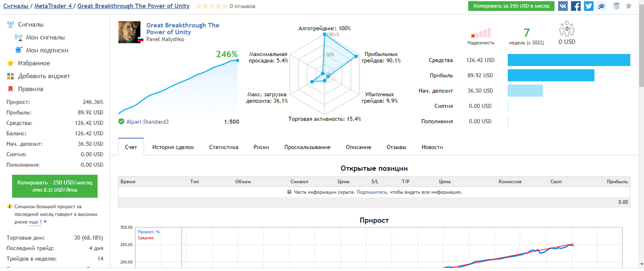Click the graduation cap icon
Viewport: 644px width, 271px height.
[x=602, y=6]
